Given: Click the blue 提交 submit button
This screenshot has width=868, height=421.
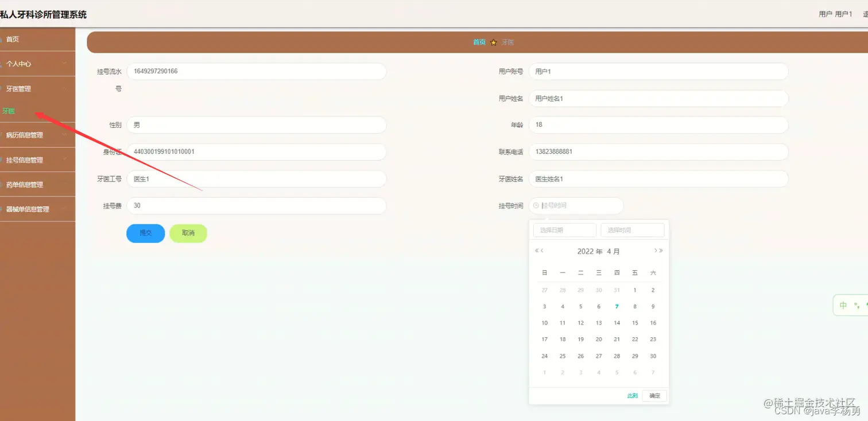Looking at the screenshot, I should tap(146, 233).
